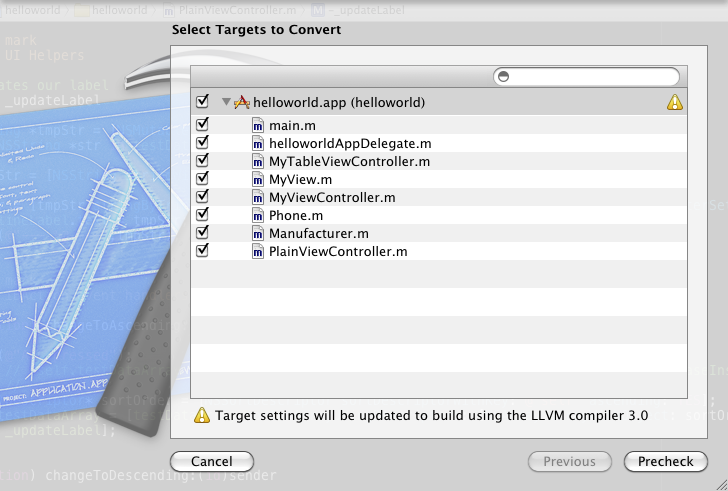Select the Phone.m file name

[x=296, y=216]
